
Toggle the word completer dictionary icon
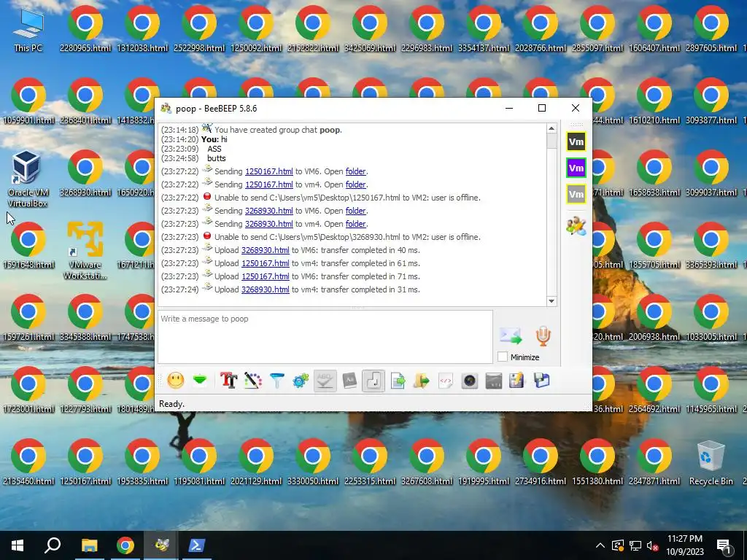coord(349,381)
